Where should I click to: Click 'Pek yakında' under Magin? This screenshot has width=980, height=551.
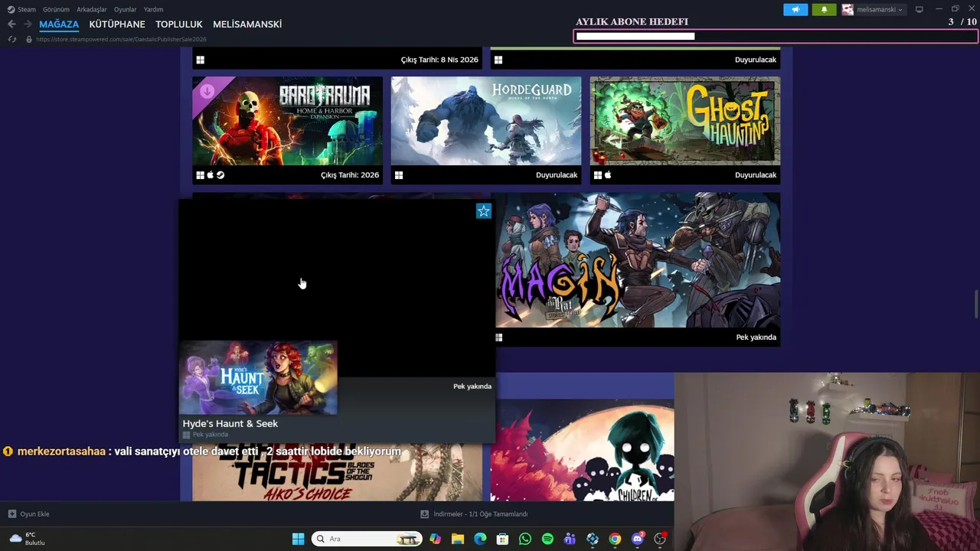pos(756,337)
